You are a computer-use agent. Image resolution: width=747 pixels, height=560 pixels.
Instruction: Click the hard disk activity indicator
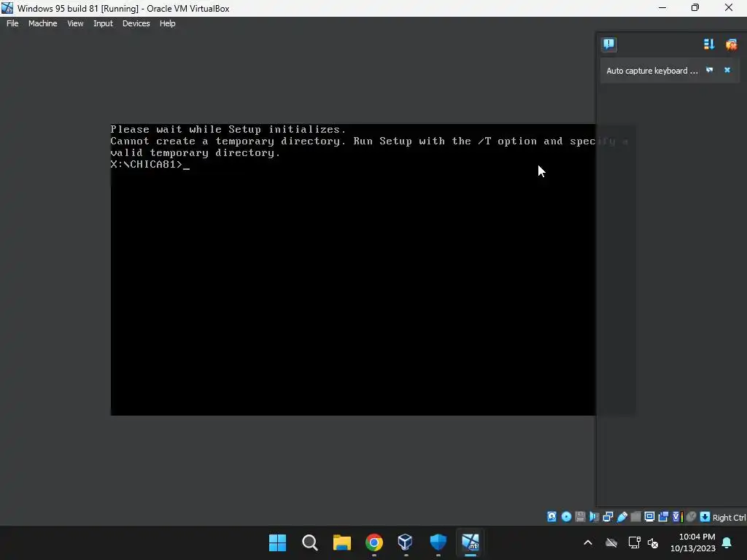pyautogui.click(x=551, y=517)
